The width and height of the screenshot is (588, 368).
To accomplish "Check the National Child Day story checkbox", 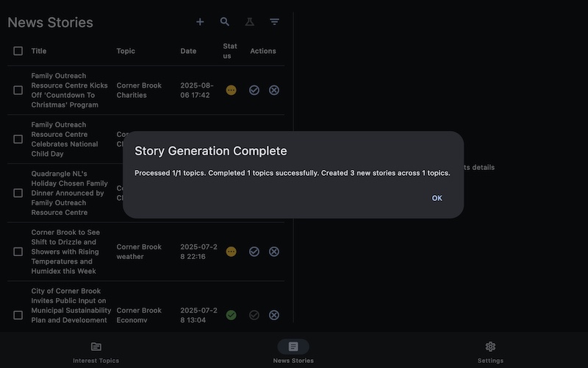I will tap(18, 139).
